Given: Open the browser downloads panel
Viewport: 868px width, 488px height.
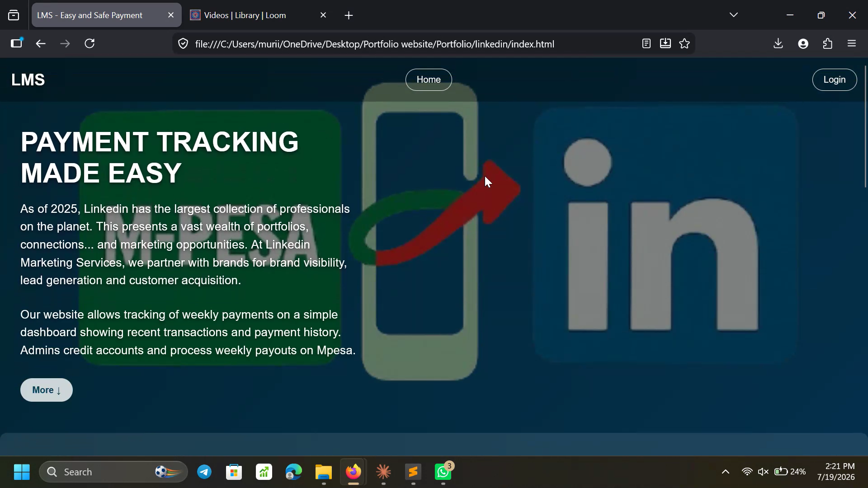Looking at the screenshot, I should [778, 44].
